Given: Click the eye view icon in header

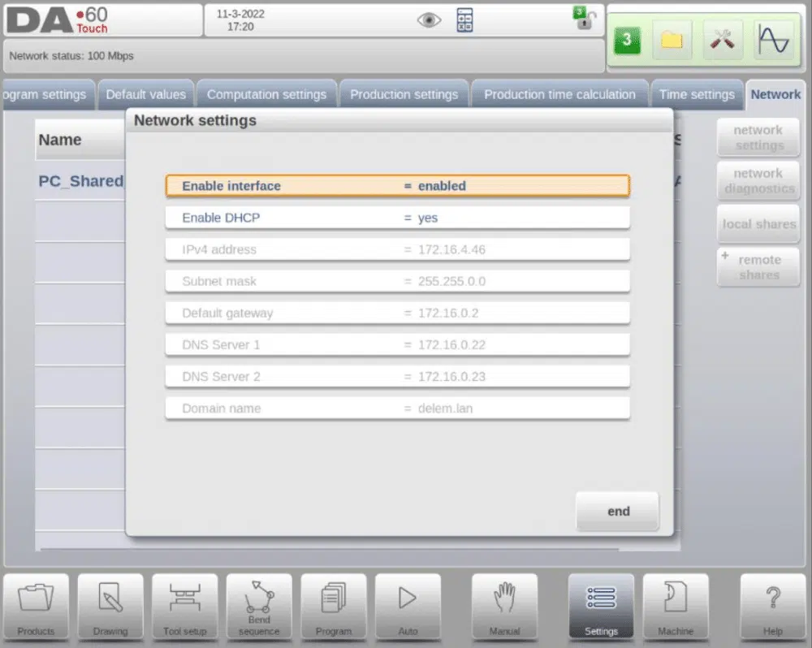Looking at the screenshot, I should click(429, 20).
